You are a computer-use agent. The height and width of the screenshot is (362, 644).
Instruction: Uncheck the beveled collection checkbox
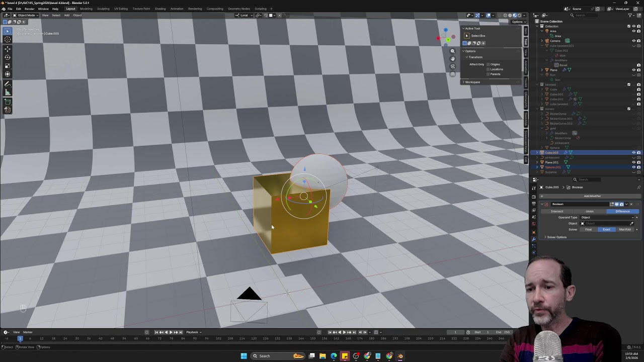click(x=629, y=84)
